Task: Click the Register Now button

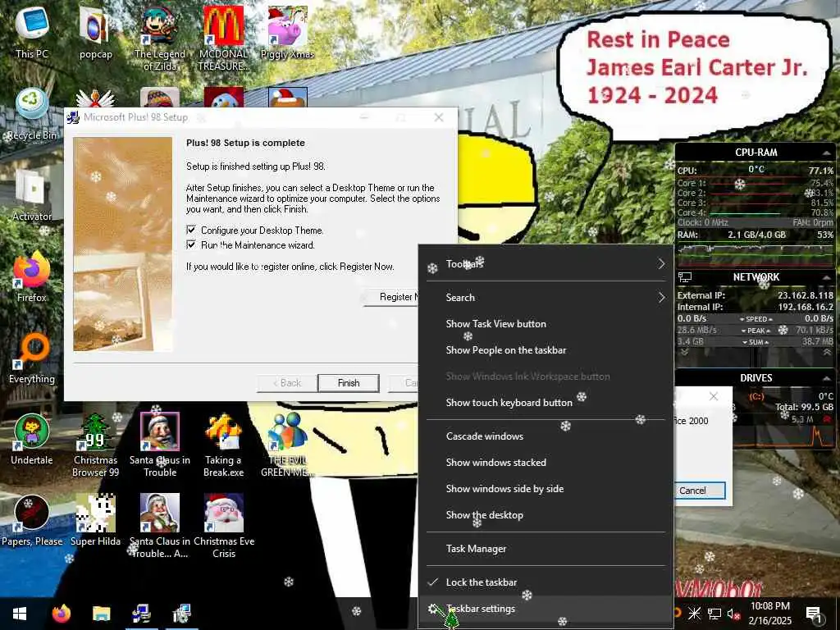Action: tap(391, 297)
